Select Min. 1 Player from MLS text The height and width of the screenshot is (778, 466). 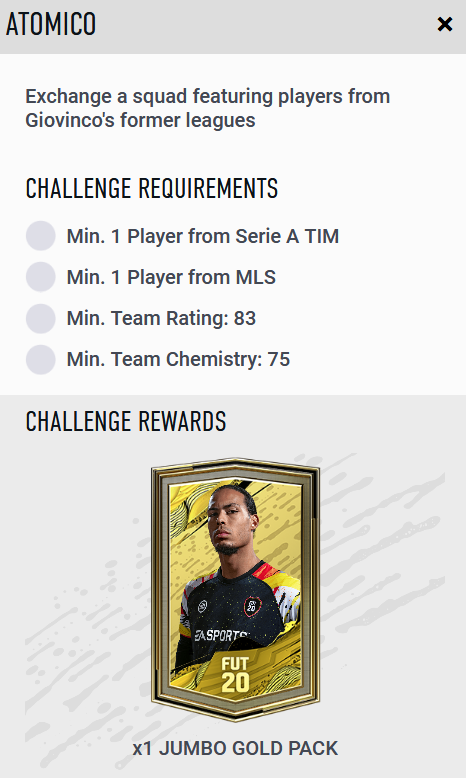(171, 277)
